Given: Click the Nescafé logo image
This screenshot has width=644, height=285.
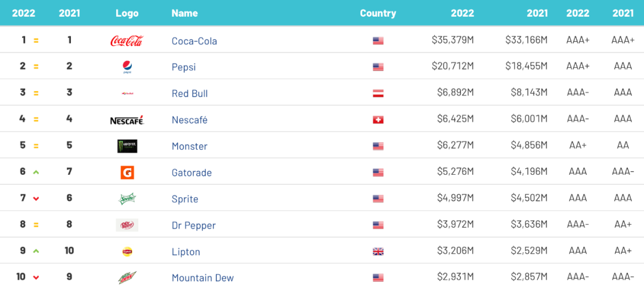Looking at the screenshot, I should point(127,120).
